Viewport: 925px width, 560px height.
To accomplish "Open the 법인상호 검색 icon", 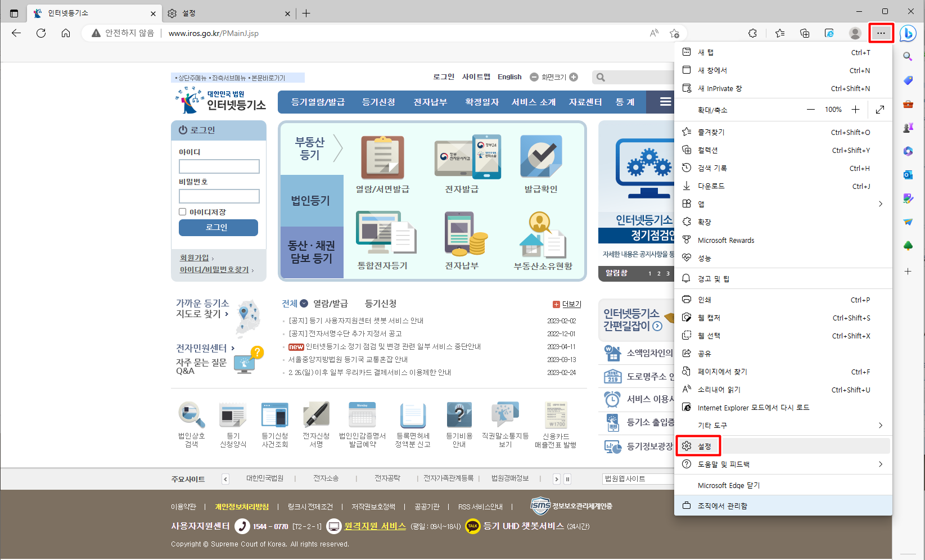I will click(191, 416).
